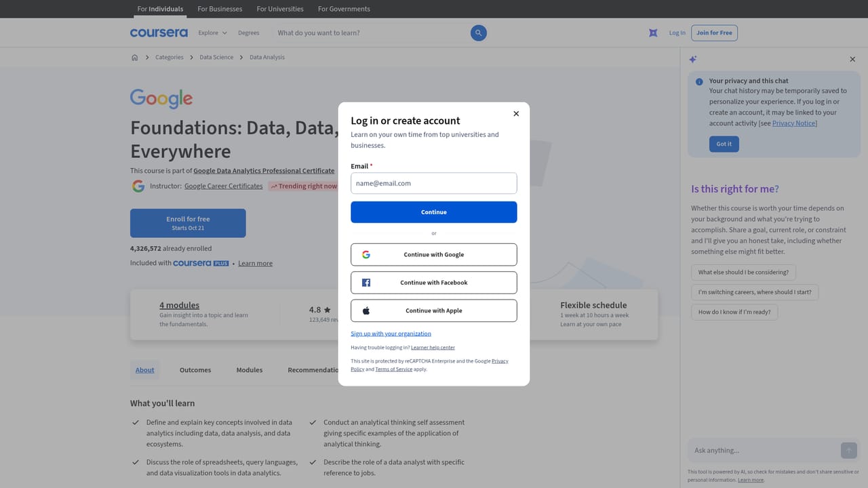
Task: Open the For Universities tab
Action: (x=280, y=9)
